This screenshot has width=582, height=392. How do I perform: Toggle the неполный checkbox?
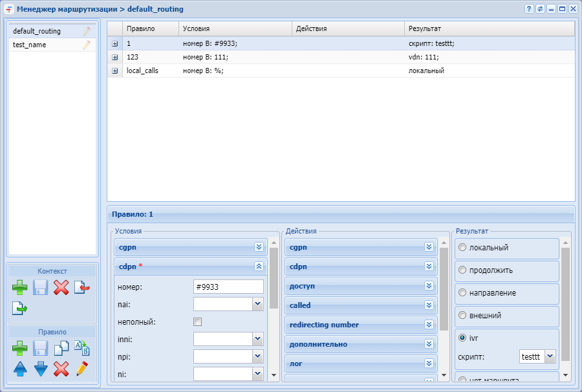198,321
